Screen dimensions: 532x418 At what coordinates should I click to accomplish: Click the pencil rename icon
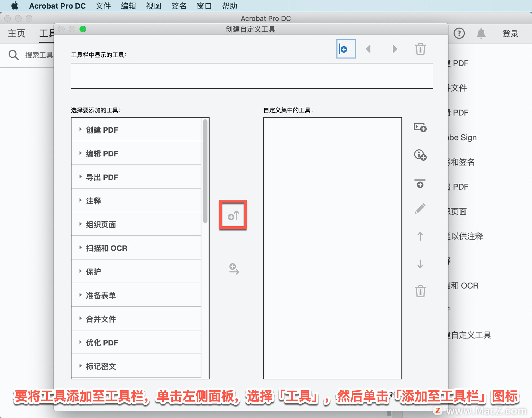click(x=420, y=209)
